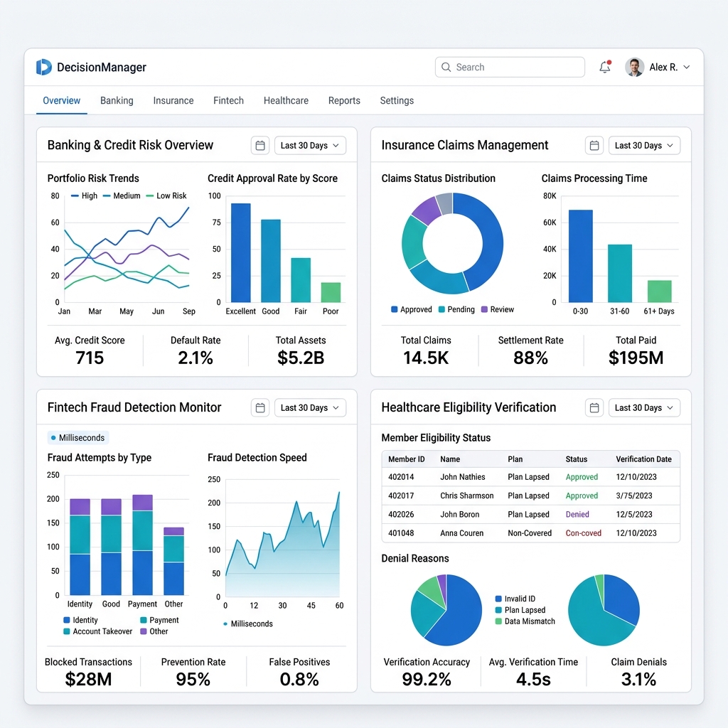Click Milliseconds legend under Fraud Detection Speed
The image size is (728, 728).
[x=248, y=624]
